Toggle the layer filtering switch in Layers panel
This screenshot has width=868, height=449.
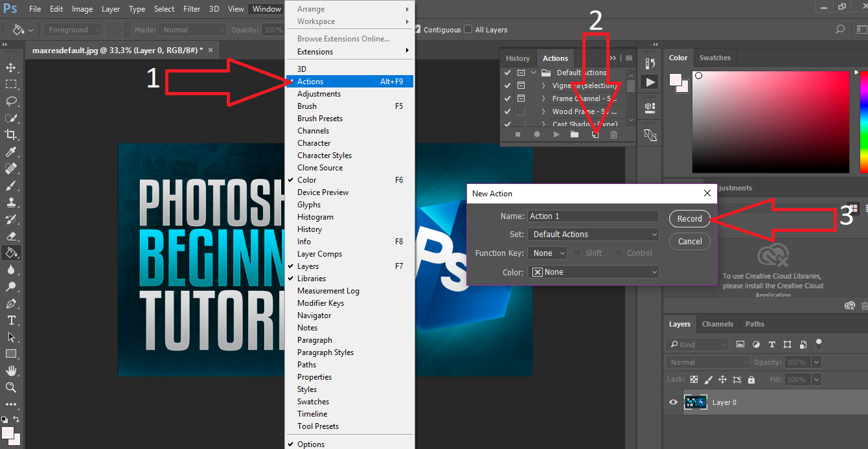tap(819, 344)
